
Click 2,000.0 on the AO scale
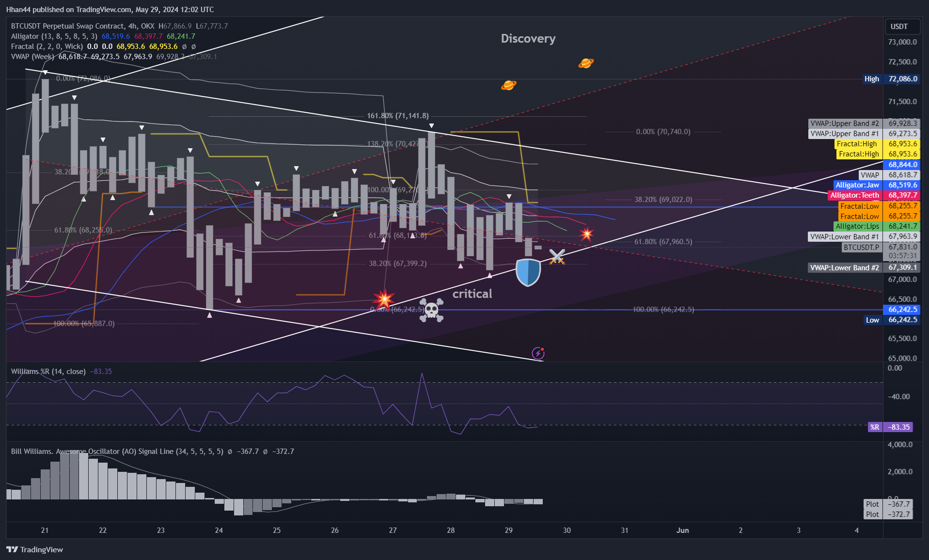coord(900,472)
